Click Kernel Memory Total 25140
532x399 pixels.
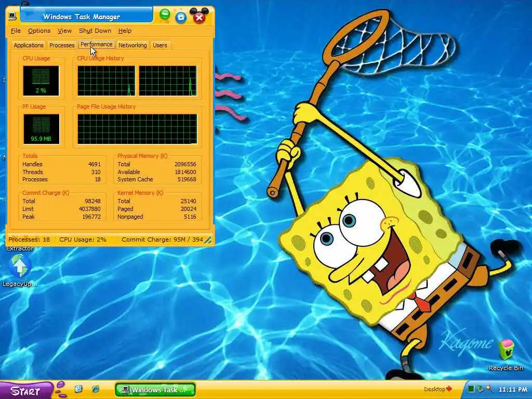(x=188, y=201)
